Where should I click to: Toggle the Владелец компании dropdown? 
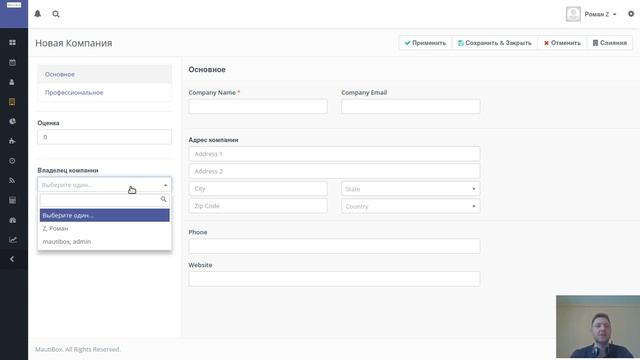pyautogui.click(x=104, y=185)
